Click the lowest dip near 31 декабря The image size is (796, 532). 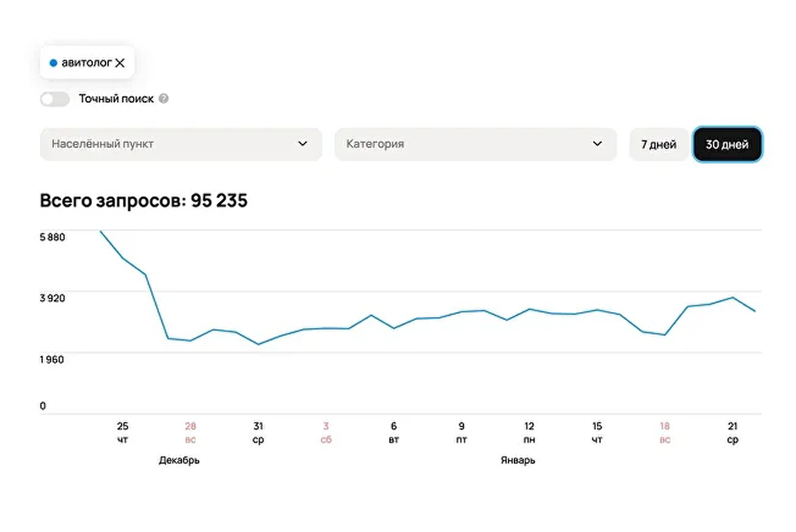pos(259,343)
